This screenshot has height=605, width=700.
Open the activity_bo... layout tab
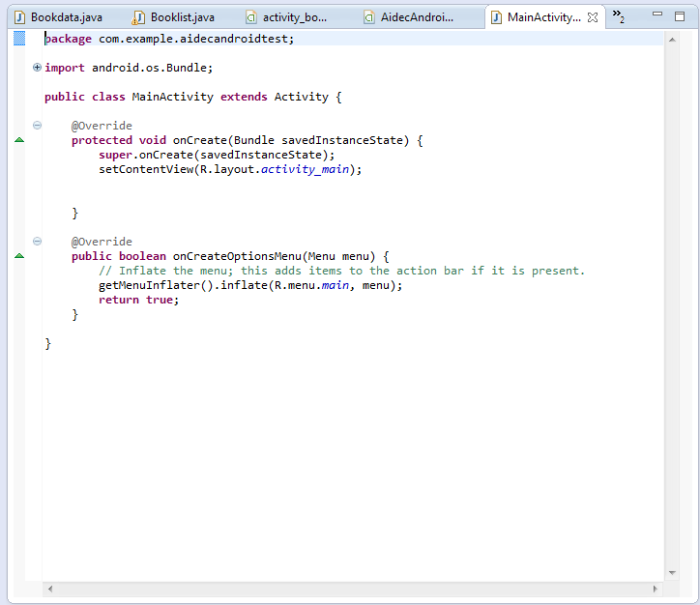click(295, 17)
